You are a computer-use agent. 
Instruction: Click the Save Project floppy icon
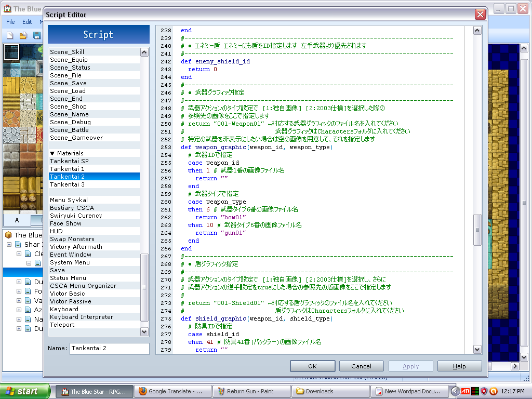[x=37, y=35]
